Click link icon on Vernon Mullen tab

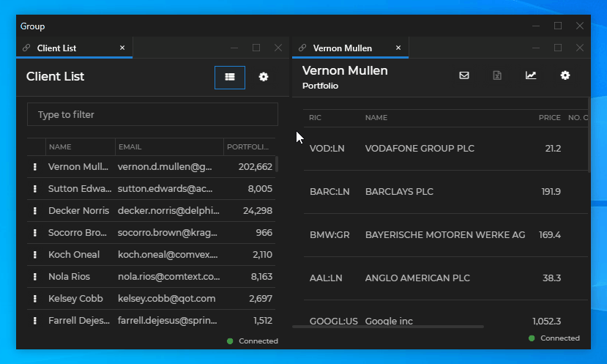pos(302,48)
